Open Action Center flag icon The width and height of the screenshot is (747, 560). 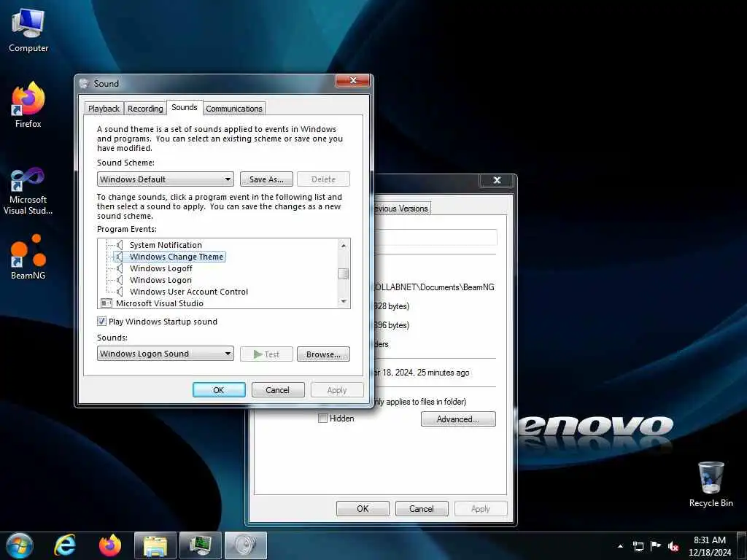pyautogui.click(x=656, y=546)
